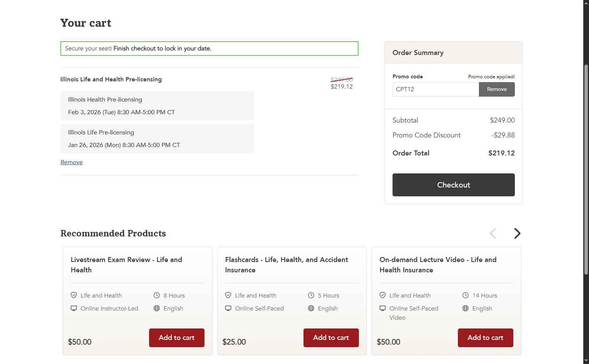Remove the applied promo code CPT12
Screen dimensions: 589x364
pyautogui.click(x=497, y=89)
